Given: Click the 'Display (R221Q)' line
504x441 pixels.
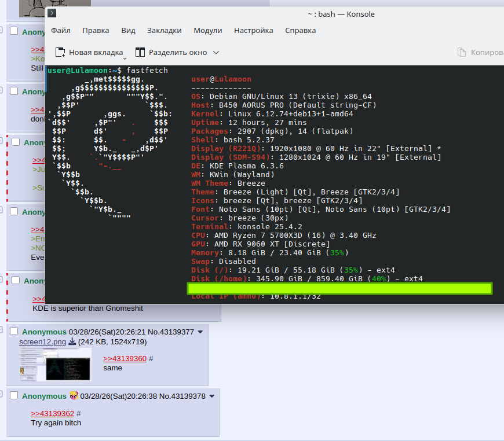Looking at the screenshot, I should click(316, 148).
